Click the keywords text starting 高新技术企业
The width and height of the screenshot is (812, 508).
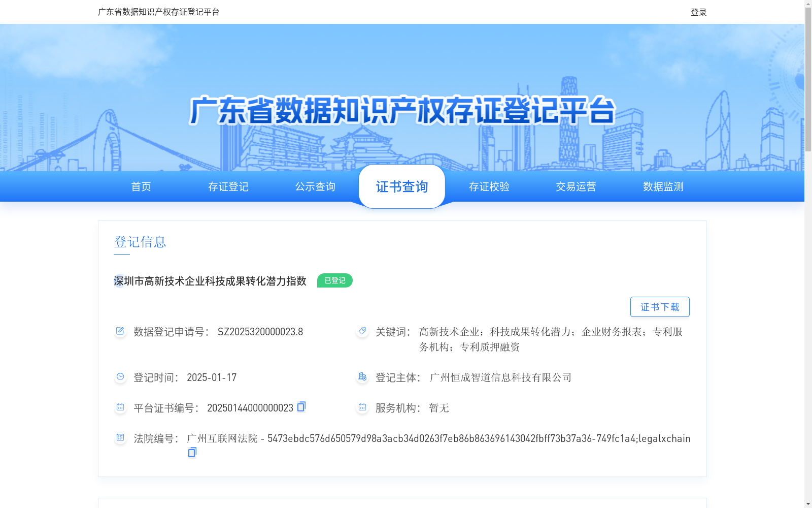[551, 339]
